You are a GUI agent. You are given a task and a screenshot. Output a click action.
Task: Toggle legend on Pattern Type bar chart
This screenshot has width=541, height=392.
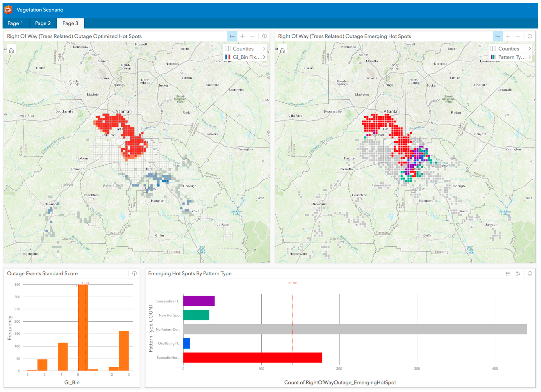click(x=508, y=274)
